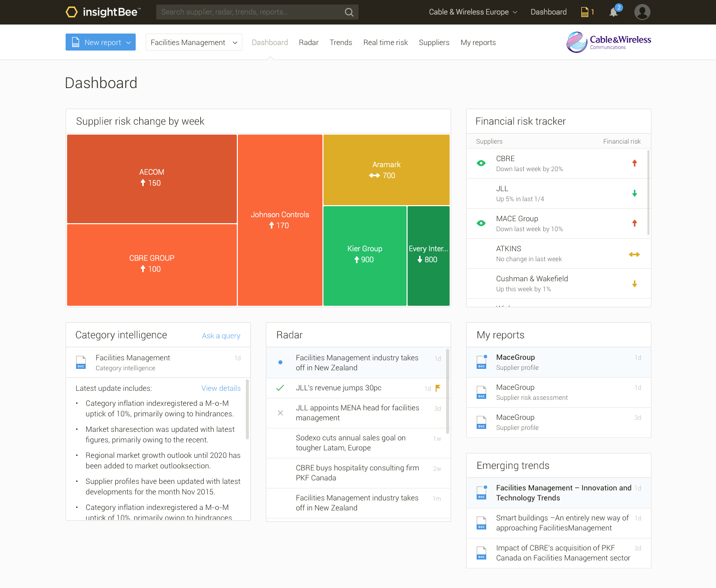Open the Suppliers tab

coord(434,43)
